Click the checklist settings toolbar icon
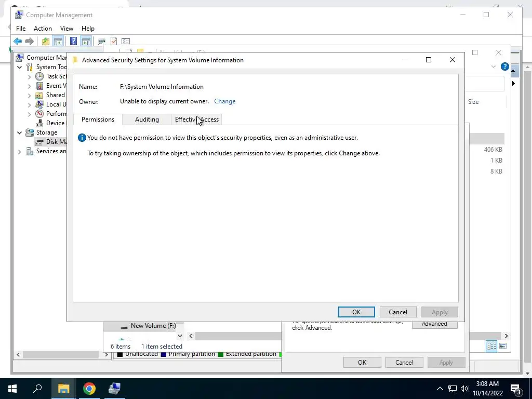Image resolution: width=532 pixels, height=399 pixels. [126, 42]
